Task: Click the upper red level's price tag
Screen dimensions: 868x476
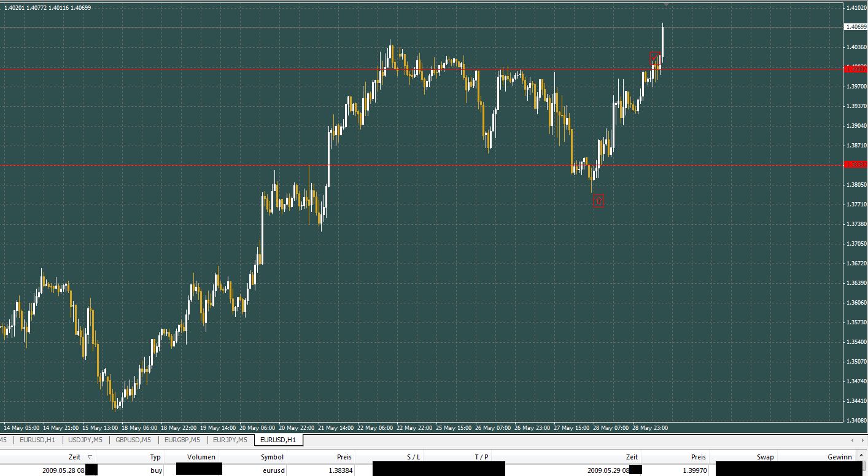Action: [855, 69]
